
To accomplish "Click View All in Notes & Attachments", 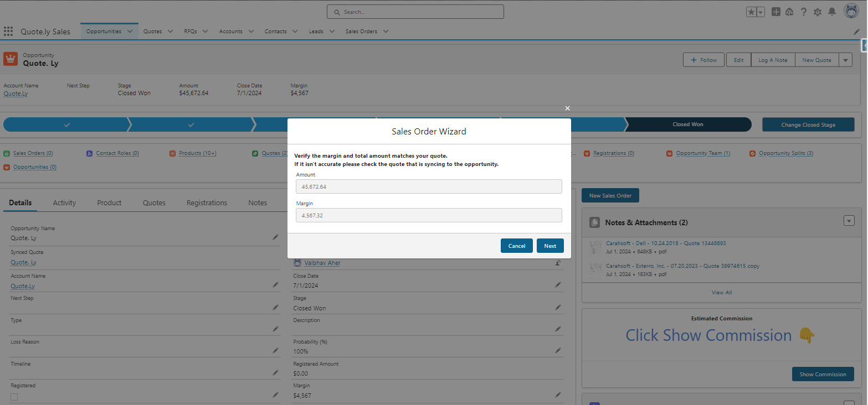I will [722, 292].
